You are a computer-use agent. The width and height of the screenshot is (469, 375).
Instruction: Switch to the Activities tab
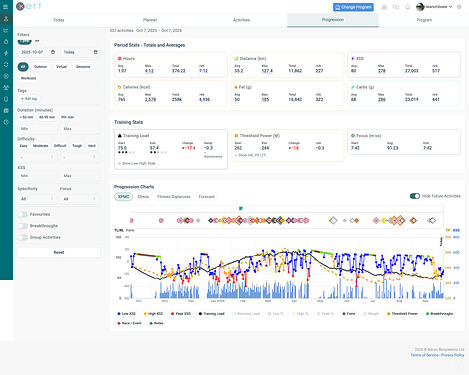point(241,20)
